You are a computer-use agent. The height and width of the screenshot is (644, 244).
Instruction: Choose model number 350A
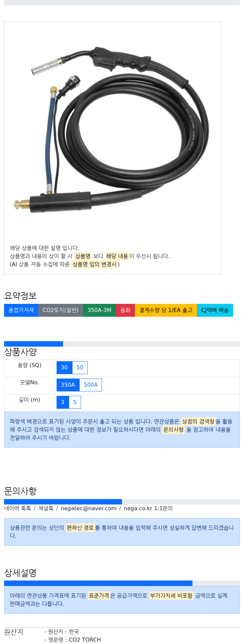point(68,385)
